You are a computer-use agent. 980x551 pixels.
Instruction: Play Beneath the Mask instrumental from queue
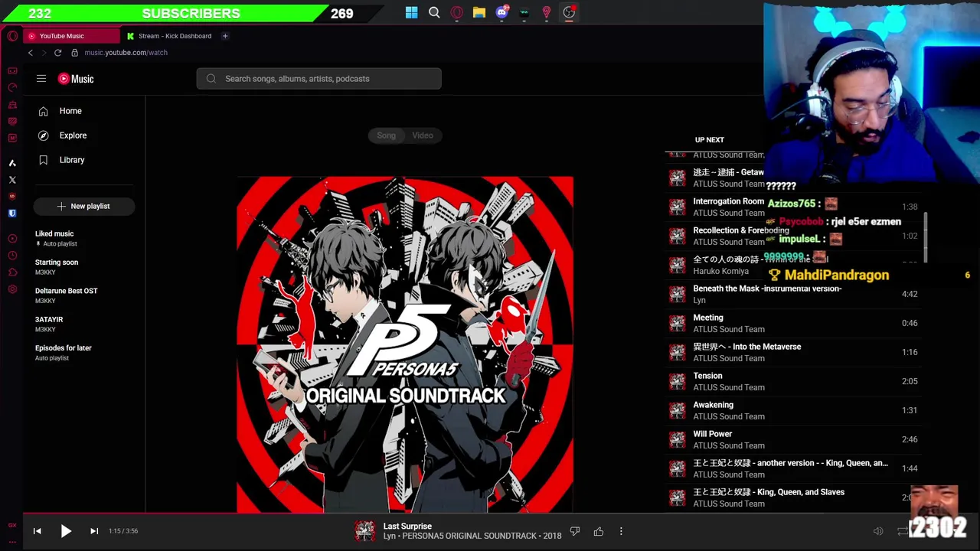tap(793, 294)
